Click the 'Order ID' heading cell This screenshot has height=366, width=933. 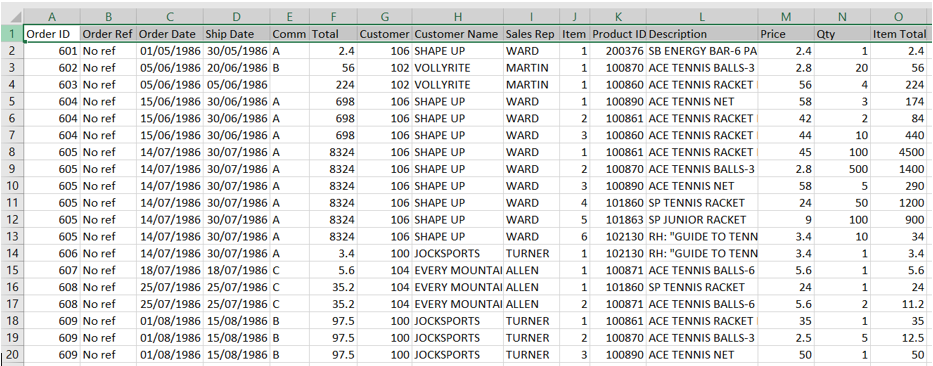[x=52, y=34]
